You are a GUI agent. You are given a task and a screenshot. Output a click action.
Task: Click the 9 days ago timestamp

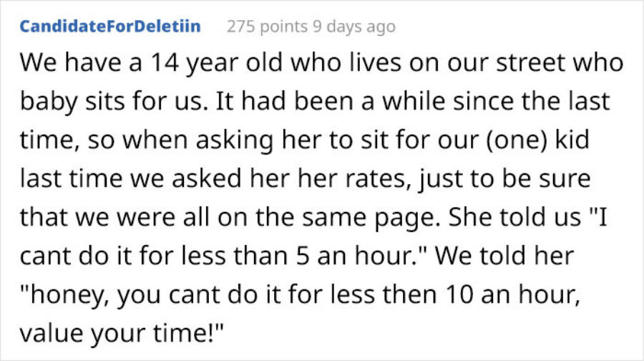[353, 27]
